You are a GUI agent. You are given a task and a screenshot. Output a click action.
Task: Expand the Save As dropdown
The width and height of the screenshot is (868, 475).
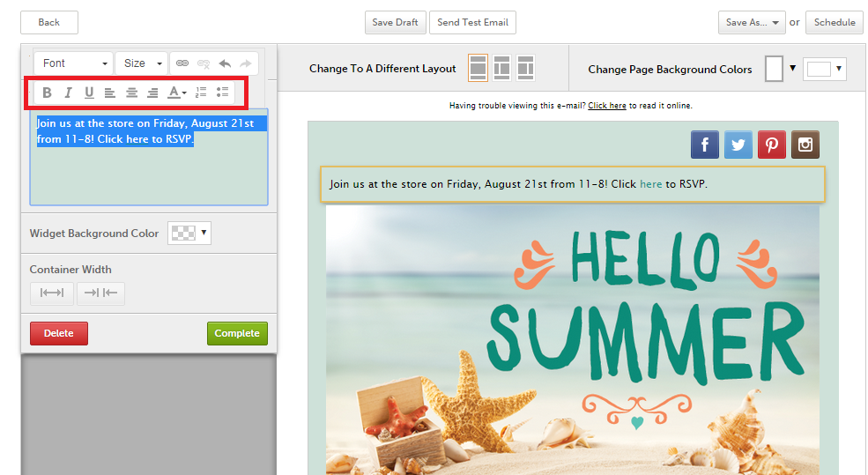[752, 23]
